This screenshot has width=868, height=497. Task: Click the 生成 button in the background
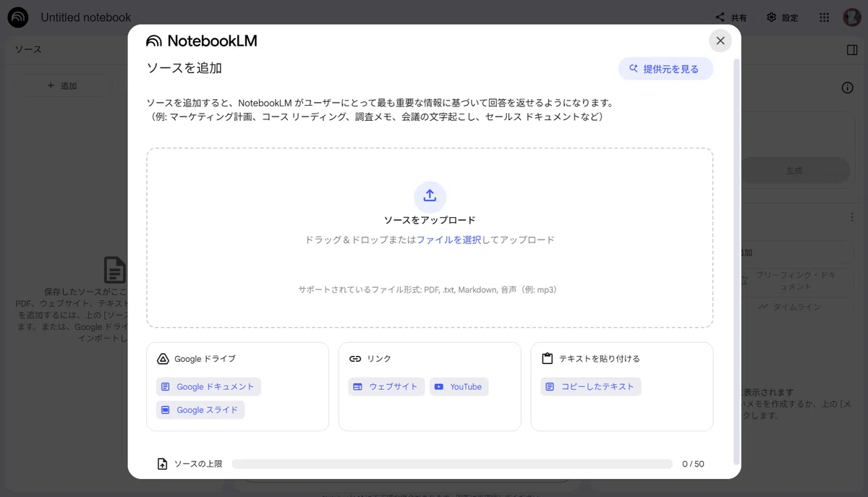pos(794,171)
